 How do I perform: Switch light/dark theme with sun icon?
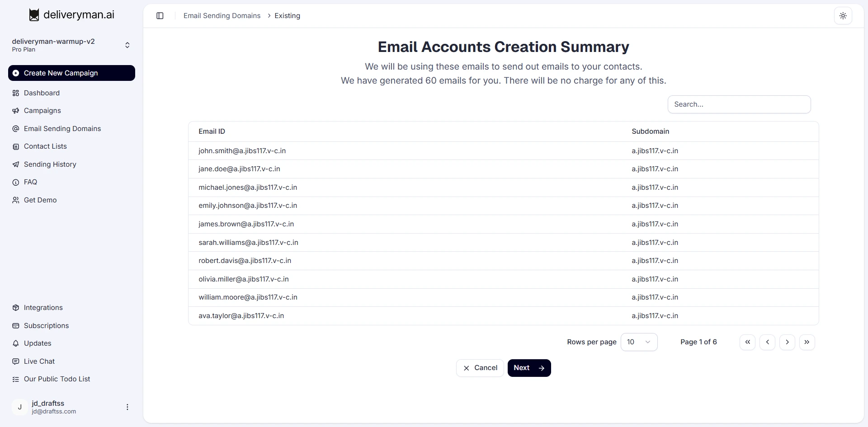pyautogui.click(x=843, y=16)
